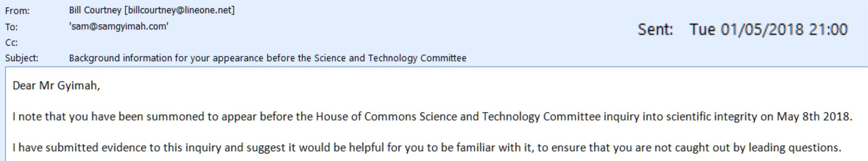
Task: Click the weekday Tue in sent field
Action: click(x=703, y=30)
